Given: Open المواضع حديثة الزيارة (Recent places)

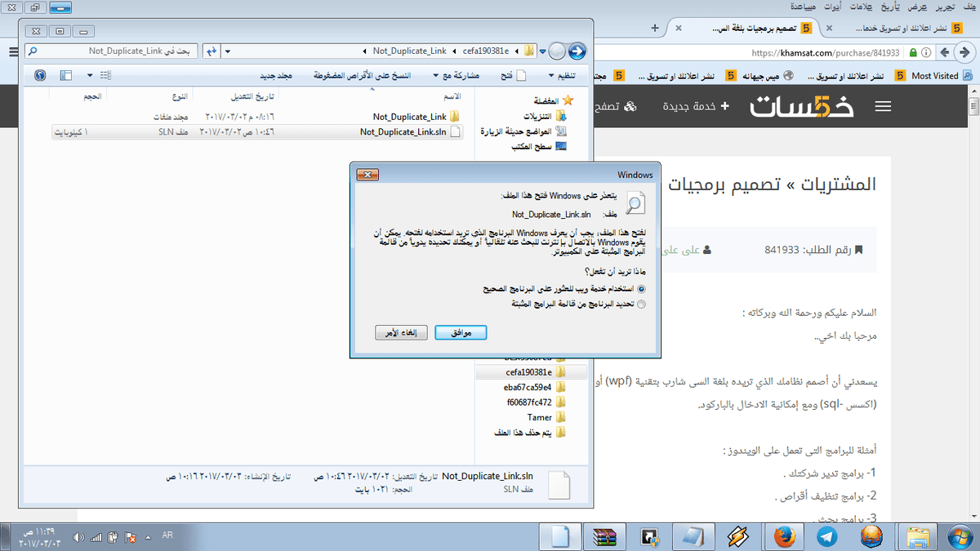Looking at the screenshot, I should pyautogui.click(x=523, y=131).
